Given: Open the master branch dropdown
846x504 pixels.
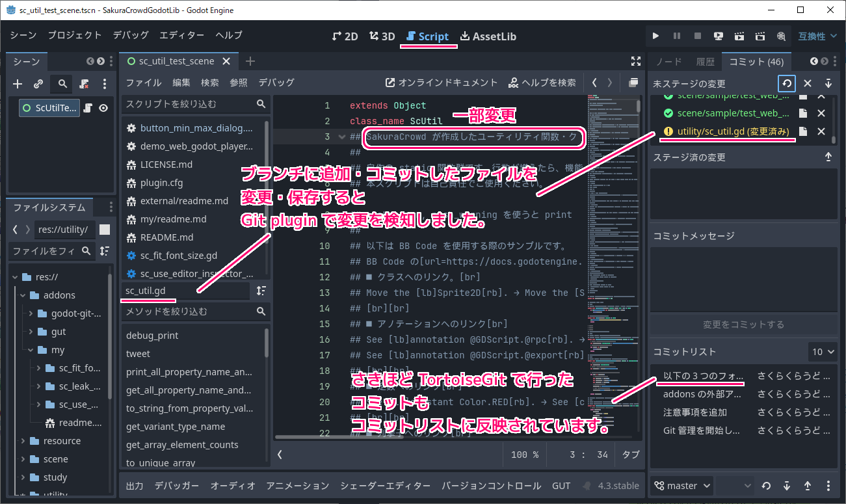Looking at the screenshot, I should coord(682,486).
